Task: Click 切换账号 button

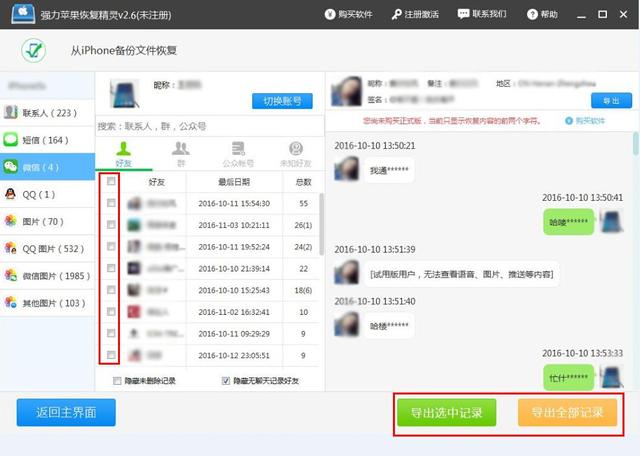Action: click(x=282, y=101)
